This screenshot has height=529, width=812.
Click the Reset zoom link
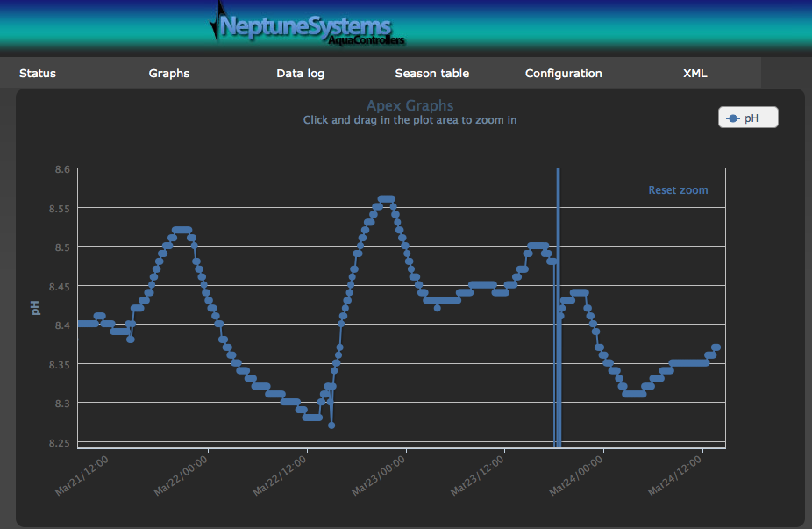coord(678,190)
